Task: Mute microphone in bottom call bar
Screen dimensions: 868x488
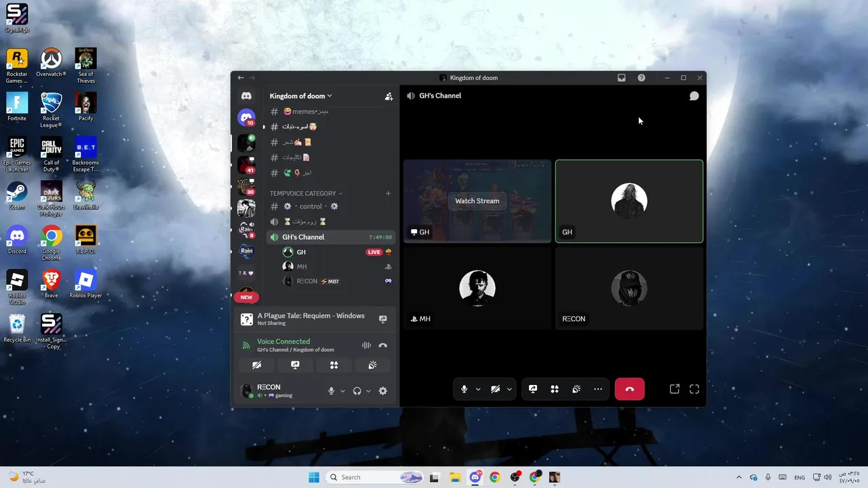Action: tap(465, 389)
